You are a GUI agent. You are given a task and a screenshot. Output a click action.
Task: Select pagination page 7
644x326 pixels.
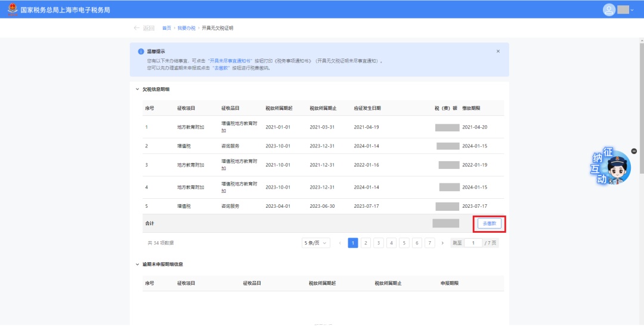pyautogui.click(x=429, y=243)
